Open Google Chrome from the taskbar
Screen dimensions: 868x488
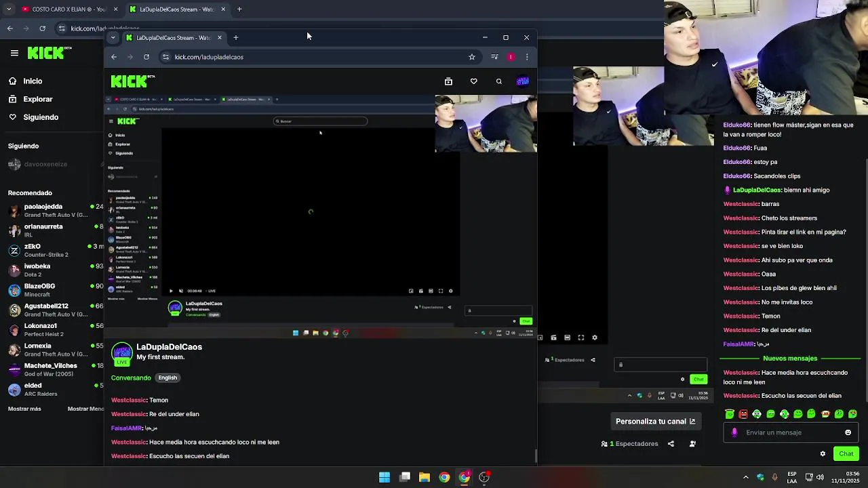click(x=444, y=477)
